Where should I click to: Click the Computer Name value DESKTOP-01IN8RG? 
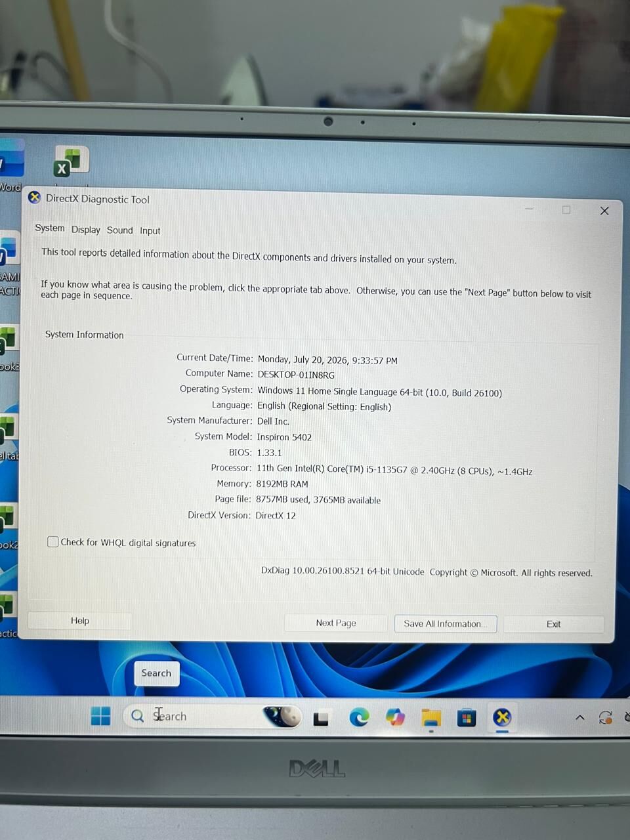click(x=296, y=375)
